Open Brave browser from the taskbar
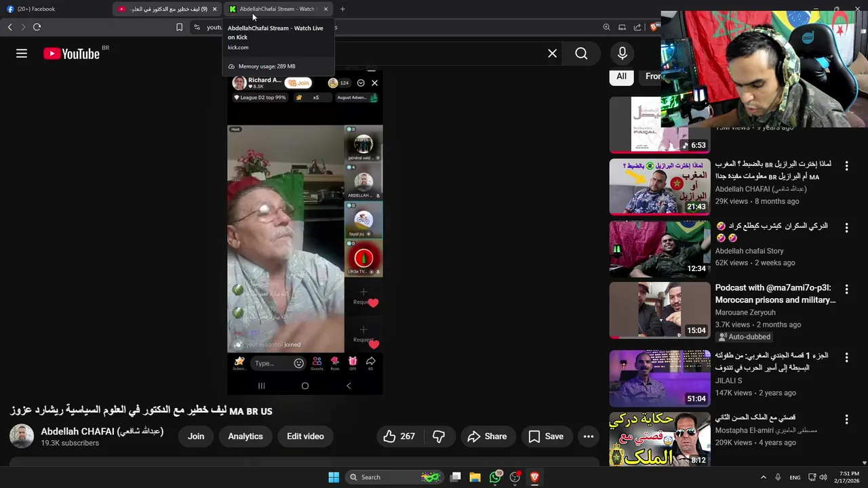The width and height of the screenshot is (868, 488). [534, 477]
